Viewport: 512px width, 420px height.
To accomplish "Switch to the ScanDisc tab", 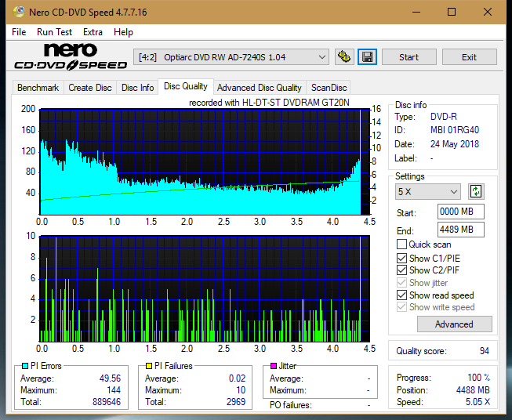I will 329,88.
